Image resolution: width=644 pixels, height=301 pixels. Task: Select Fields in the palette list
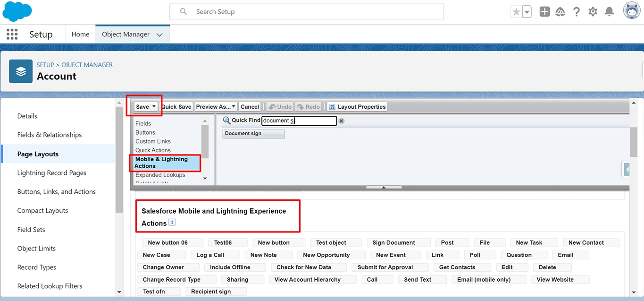143,123
